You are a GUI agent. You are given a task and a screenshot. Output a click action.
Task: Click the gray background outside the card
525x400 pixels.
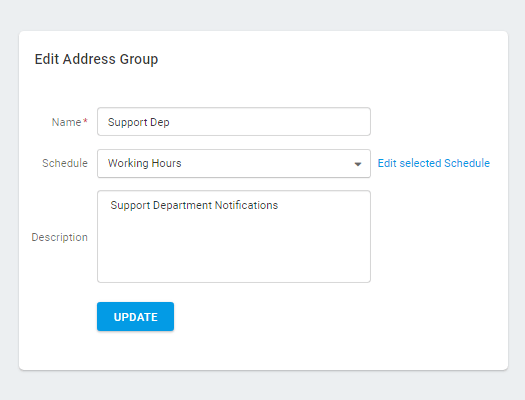pyautogui.click(x=262, y=15)
